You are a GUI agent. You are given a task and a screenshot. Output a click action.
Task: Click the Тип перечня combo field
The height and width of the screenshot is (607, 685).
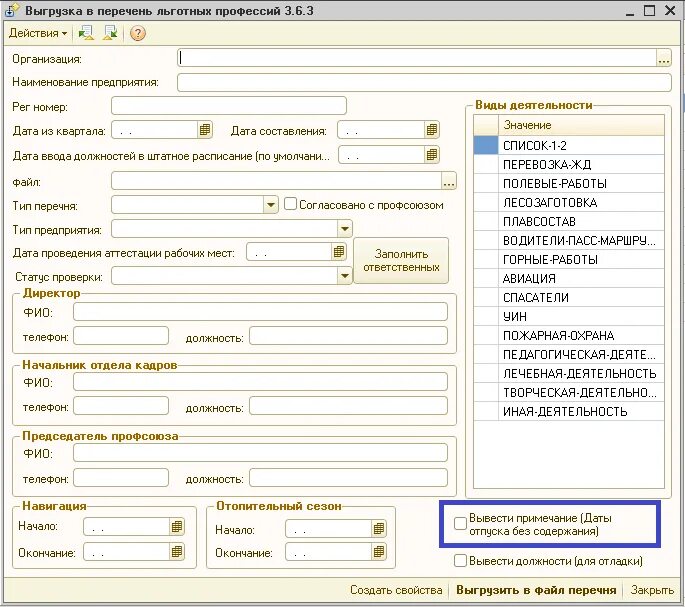point(187,205)
